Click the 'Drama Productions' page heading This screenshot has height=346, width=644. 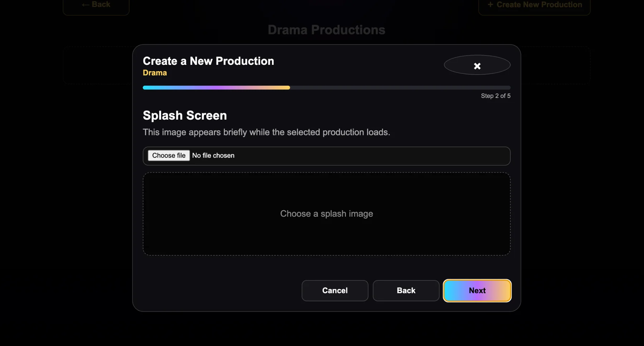coord(326,30)
